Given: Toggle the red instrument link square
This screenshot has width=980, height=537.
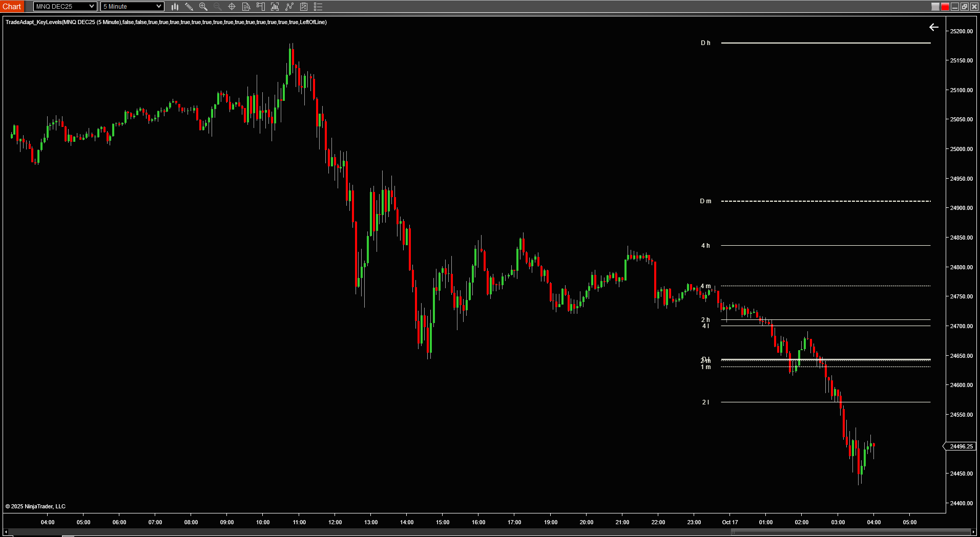Looking at the screenshot, I should point(945,7).
